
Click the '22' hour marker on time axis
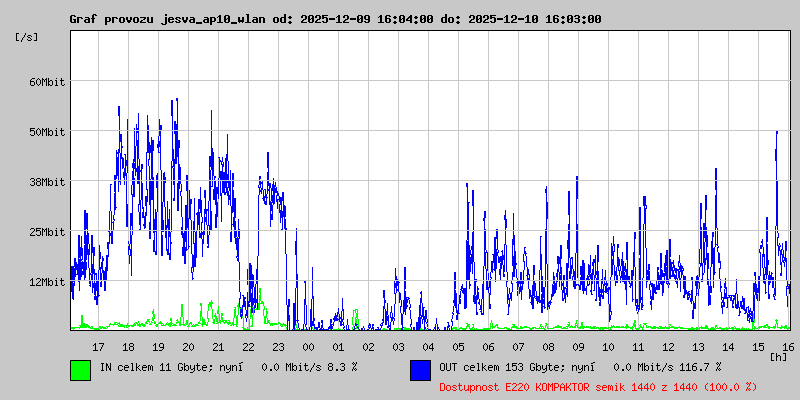[x=248, y=347]
